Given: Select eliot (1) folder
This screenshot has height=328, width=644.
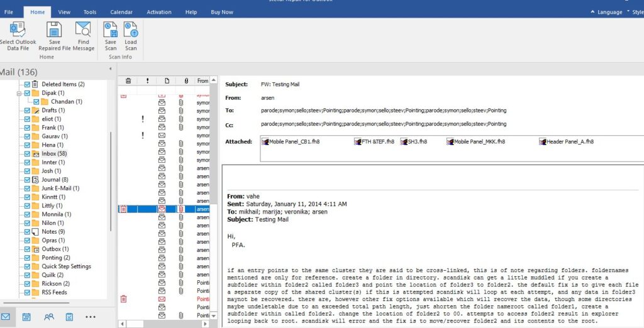Looking at the screenshot, I should (52, 119).
